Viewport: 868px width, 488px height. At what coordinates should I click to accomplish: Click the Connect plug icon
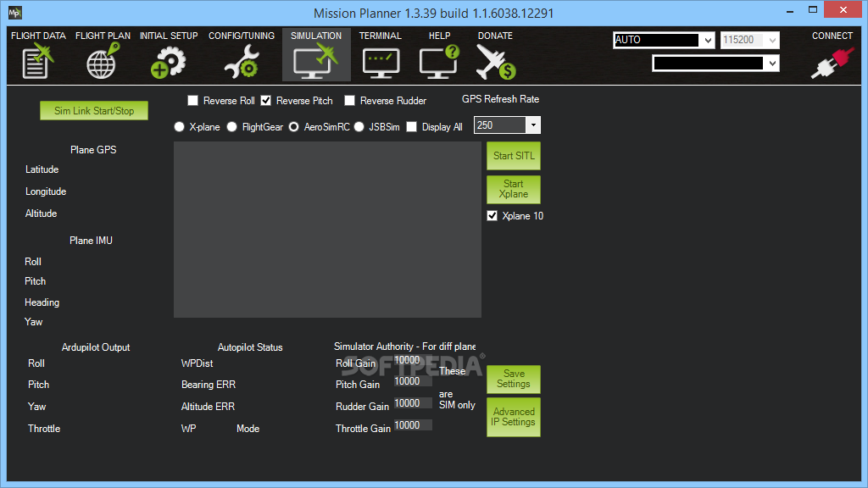(832, 63)
